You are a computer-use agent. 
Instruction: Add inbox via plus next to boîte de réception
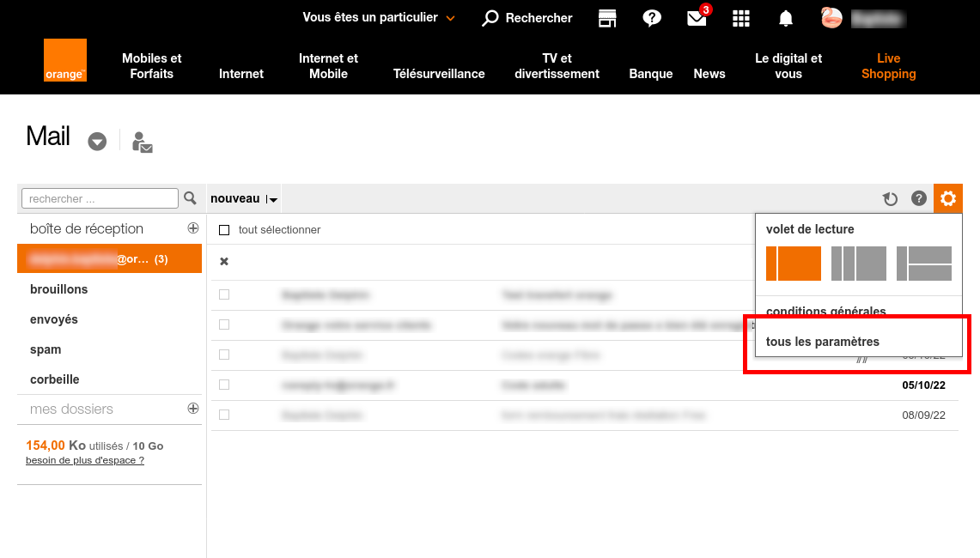(193, 228)
